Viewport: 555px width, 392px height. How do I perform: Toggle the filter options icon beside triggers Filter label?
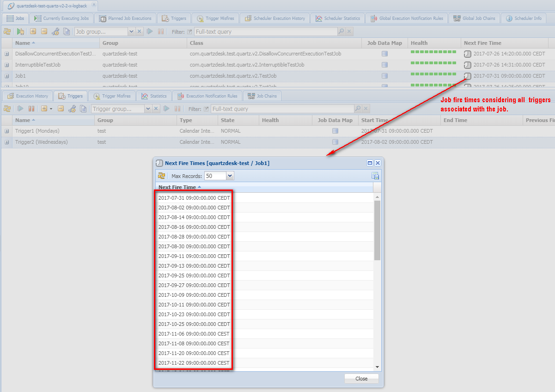click(x=206, y=109)
